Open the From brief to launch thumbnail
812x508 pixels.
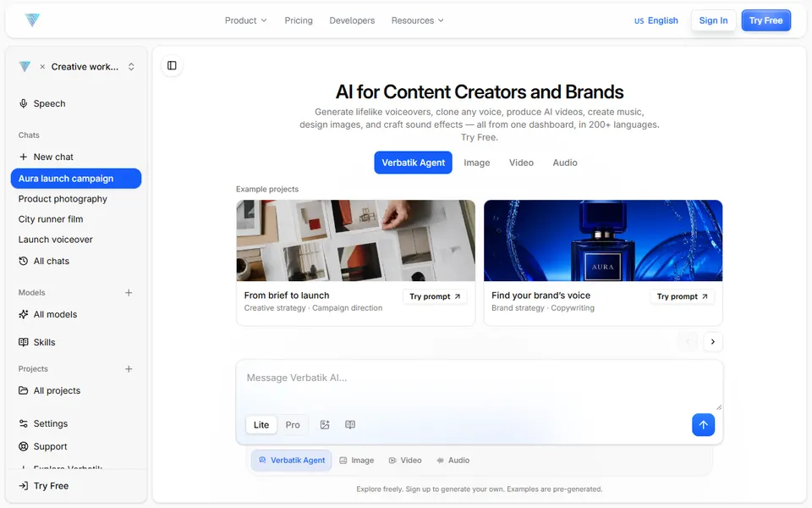click(356, 240)
